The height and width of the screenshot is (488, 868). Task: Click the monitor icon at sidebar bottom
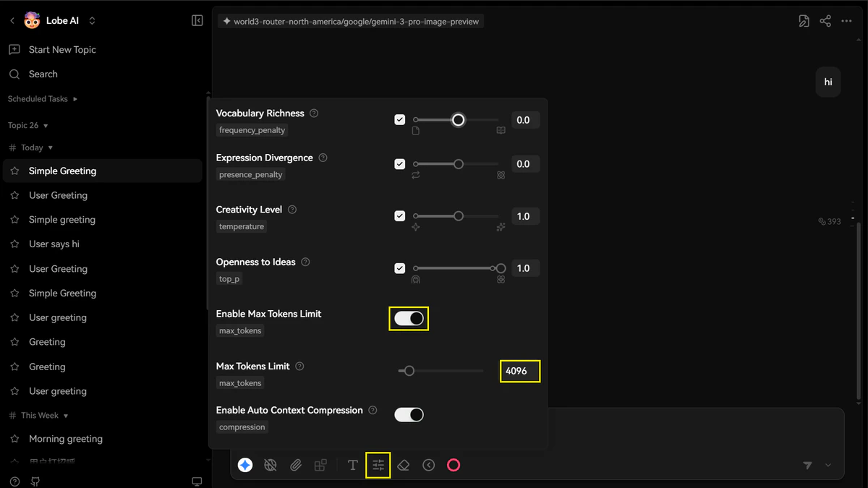(197, 481)
